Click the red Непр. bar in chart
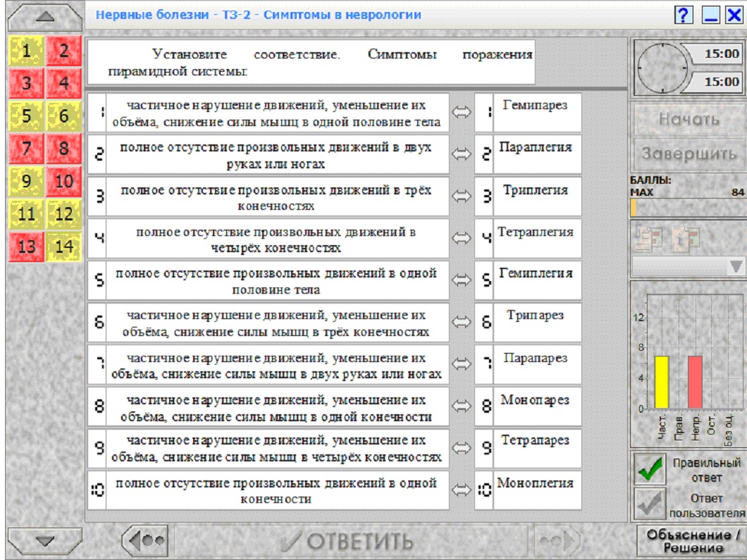 click(695, 382)
